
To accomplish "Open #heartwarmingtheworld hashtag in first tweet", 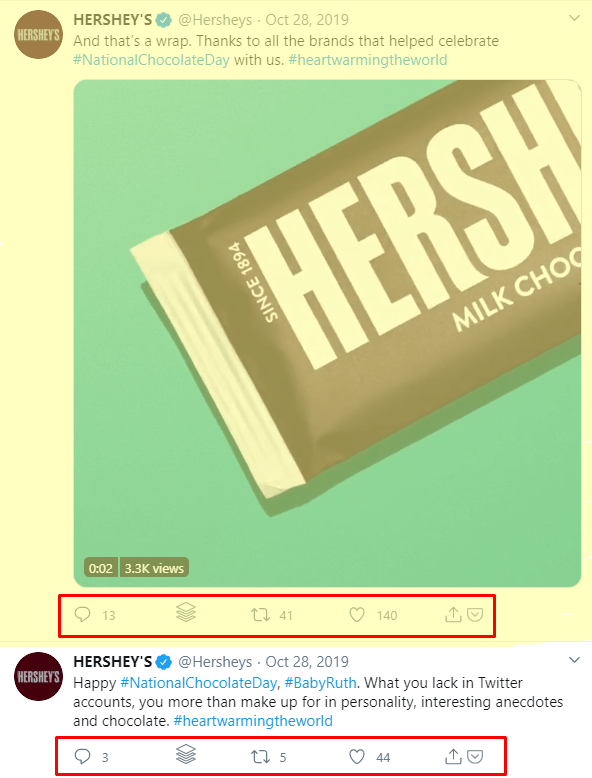I will pos(368,60).
